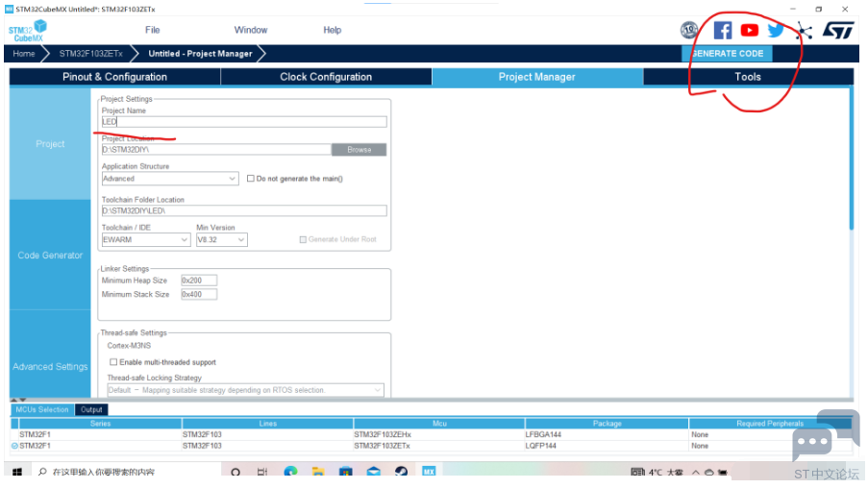Open the Twitter bird icon

(x=776, y=31)
